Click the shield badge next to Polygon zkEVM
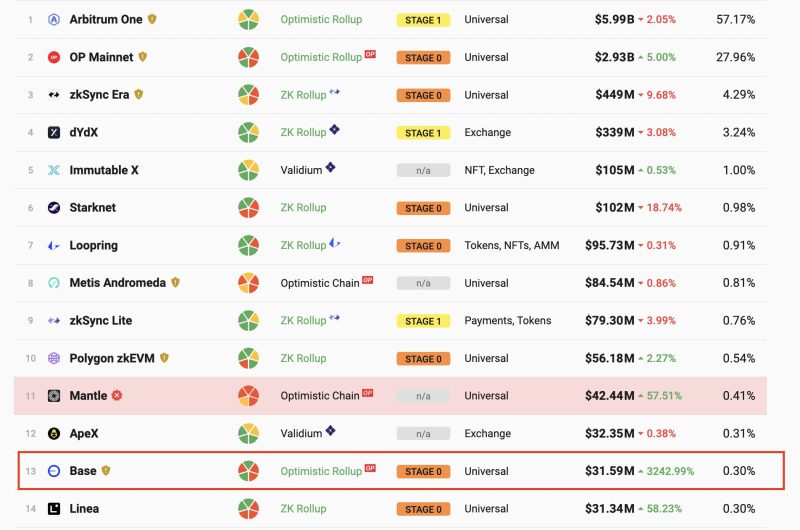The height and width of the screenshot is (530, 800). (164, 358)
